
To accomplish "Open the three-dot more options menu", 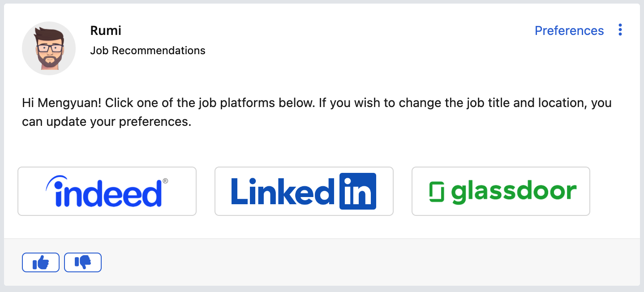I will (x=620, y=30).
